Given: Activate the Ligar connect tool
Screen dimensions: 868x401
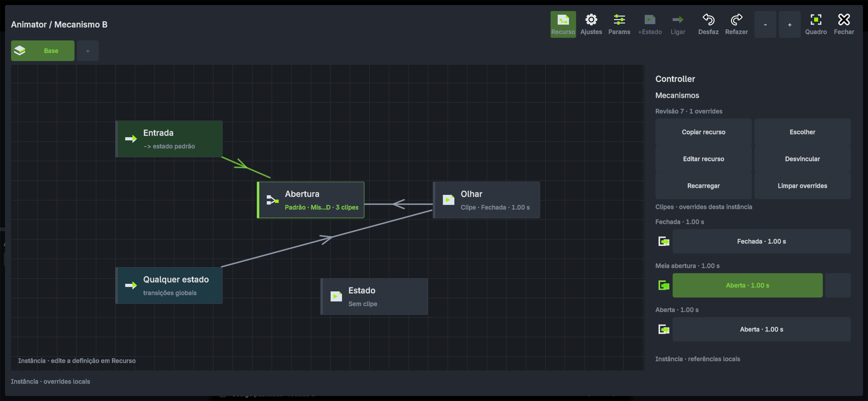Looking at the screenshot, I should pos(678,24).
